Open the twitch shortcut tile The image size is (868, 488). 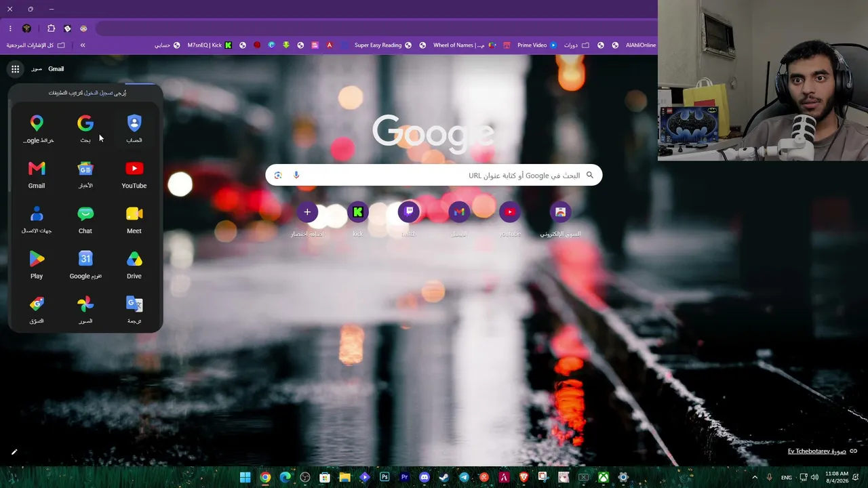[x=408, y=212]
